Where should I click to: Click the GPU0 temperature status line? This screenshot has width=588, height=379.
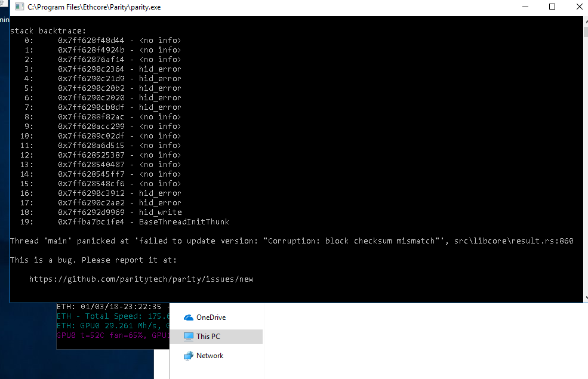pos(110,335)
